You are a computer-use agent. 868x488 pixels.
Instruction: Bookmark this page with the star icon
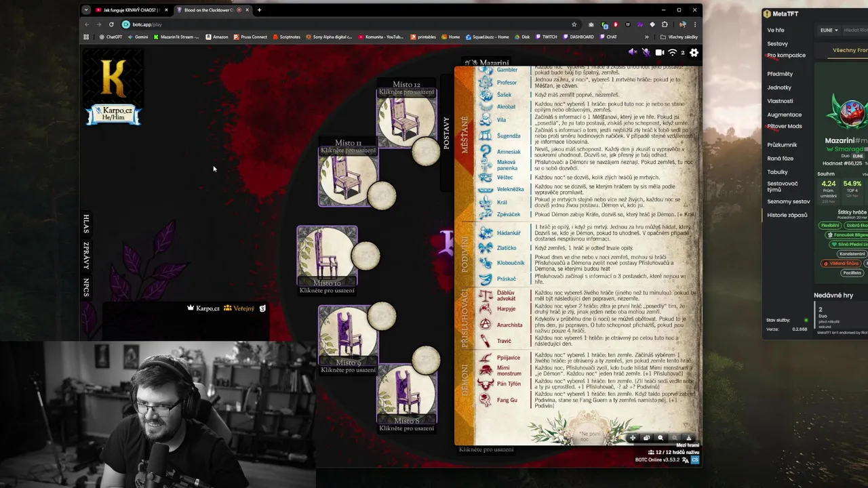coord(574,24)
